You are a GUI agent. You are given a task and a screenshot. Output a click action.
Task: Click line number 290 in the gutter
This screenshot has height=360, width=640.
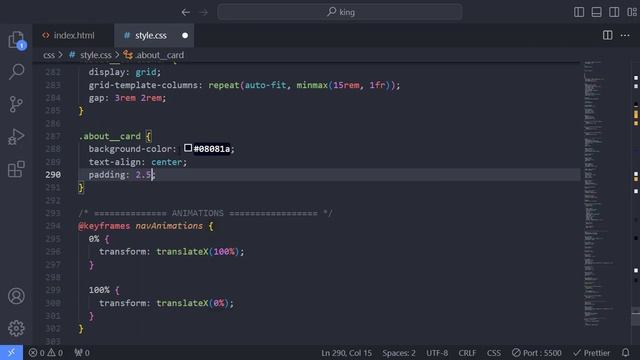(53, 175)
